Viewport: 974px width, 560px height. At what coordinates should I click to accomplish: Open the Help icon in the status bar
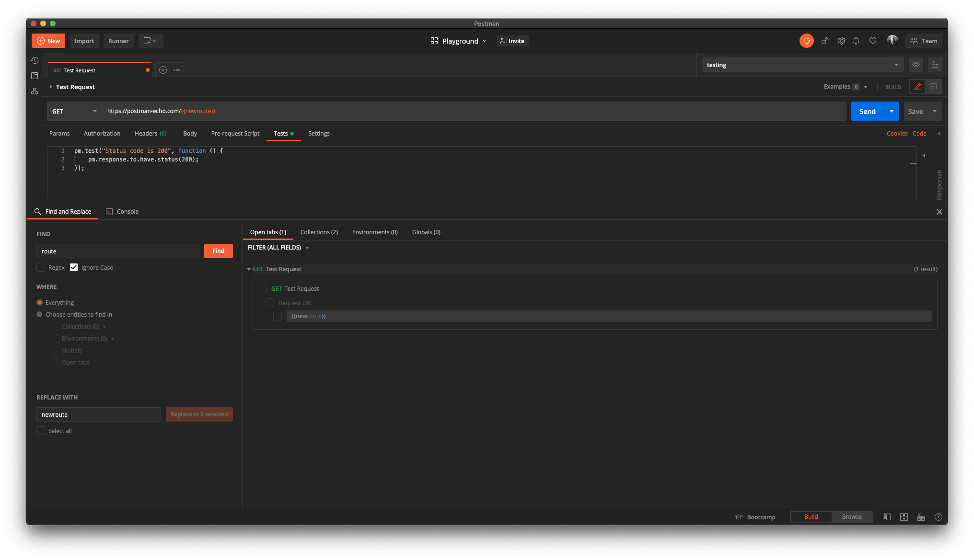(939, 517)
